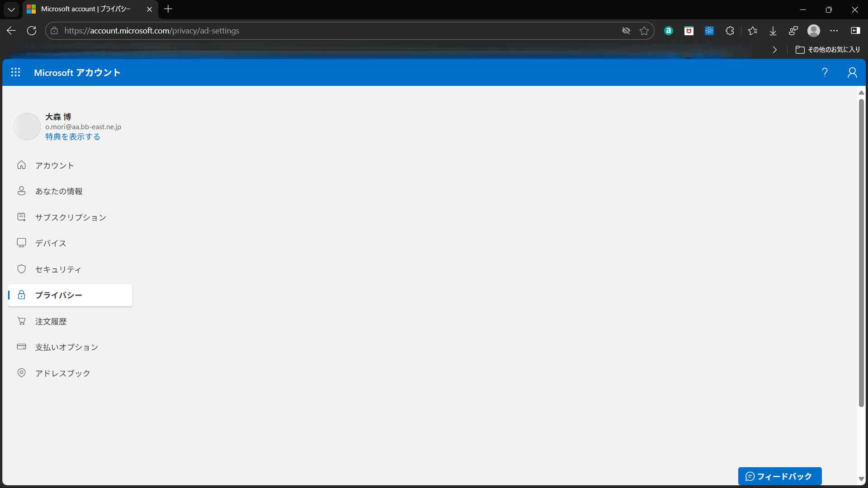Reload the page with refresh icon
Screen dimensions: 868x488
[32, 31]
